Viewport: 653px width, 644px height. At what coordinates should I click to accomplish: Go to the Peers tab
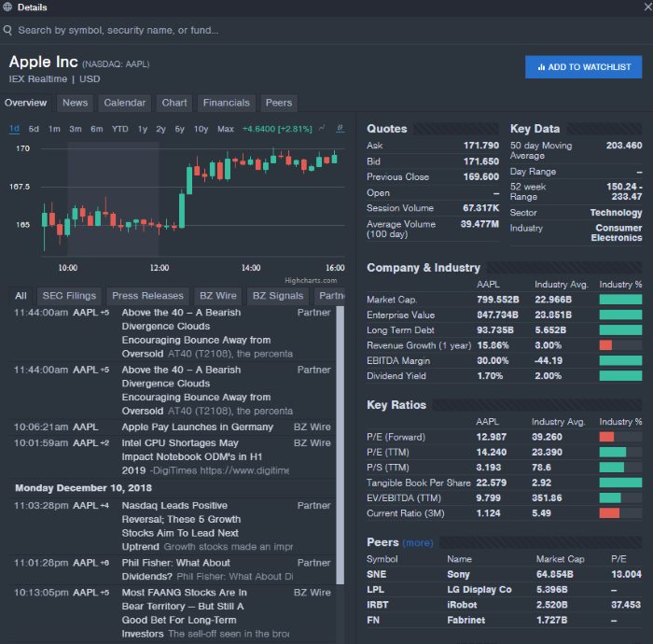(279, 103)
